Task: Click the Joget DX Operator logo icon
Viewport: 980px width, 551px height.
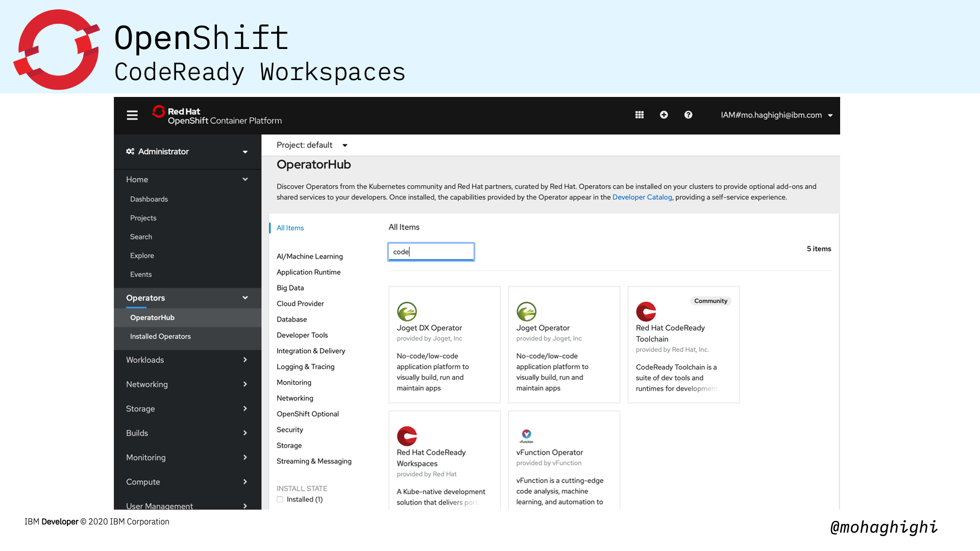Action: click(x=407, y=311)
